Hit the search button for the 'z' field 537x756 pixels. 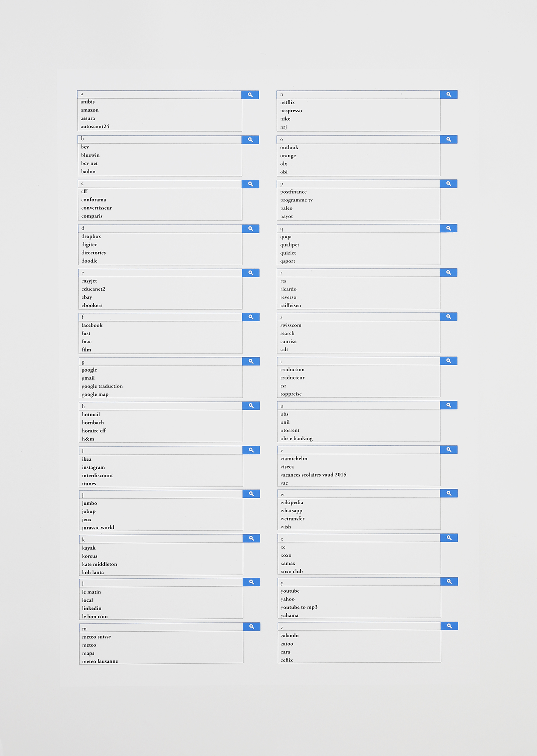(449, 626)
